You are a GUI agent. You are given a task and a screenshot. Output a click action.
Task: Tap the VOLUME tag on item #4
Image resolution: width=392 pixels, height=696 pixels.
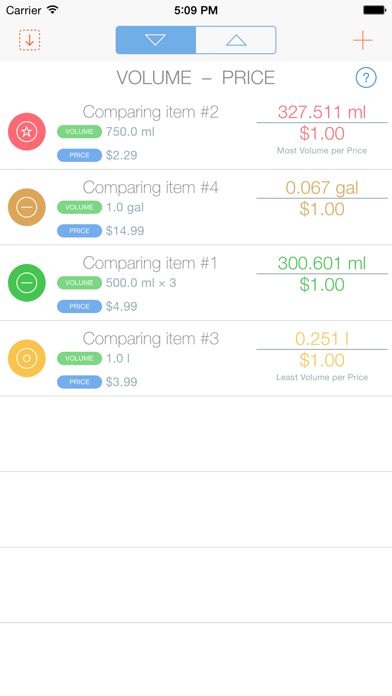(x=79, y=207)
